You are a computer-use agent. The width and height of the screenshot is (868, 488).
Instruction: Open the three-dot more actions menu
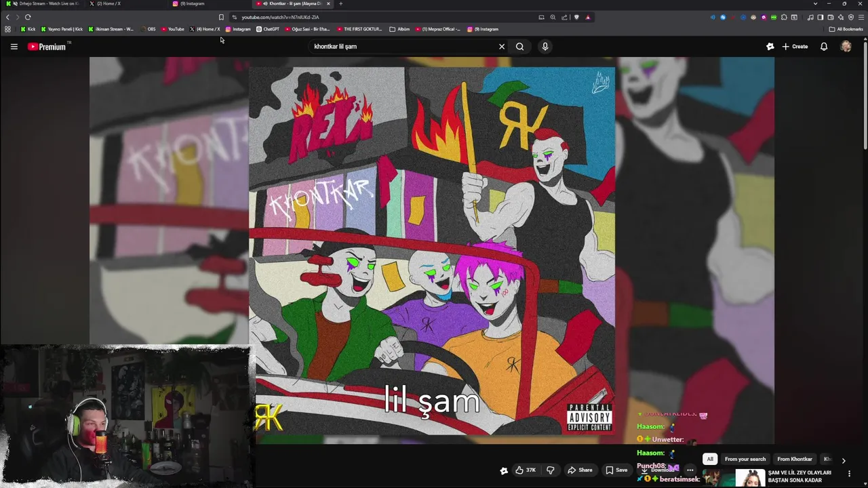[x=690, y=470]
